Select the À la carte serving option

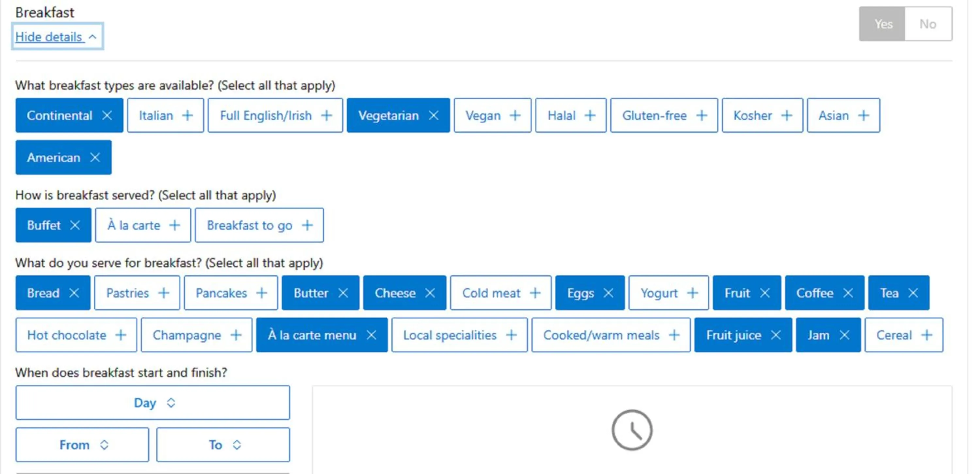pyautogui.click(x=143, y=225)
